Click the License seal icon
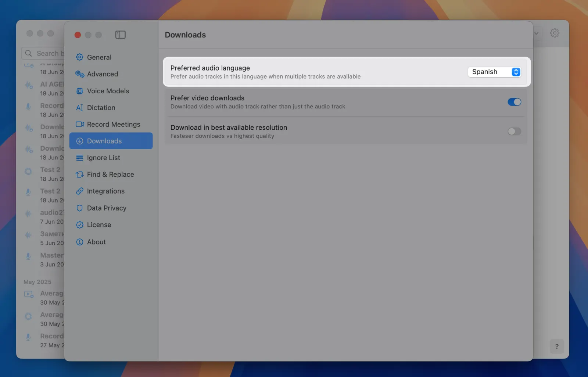Viewport: 588px width, 377px height. (x=79, y=225)
